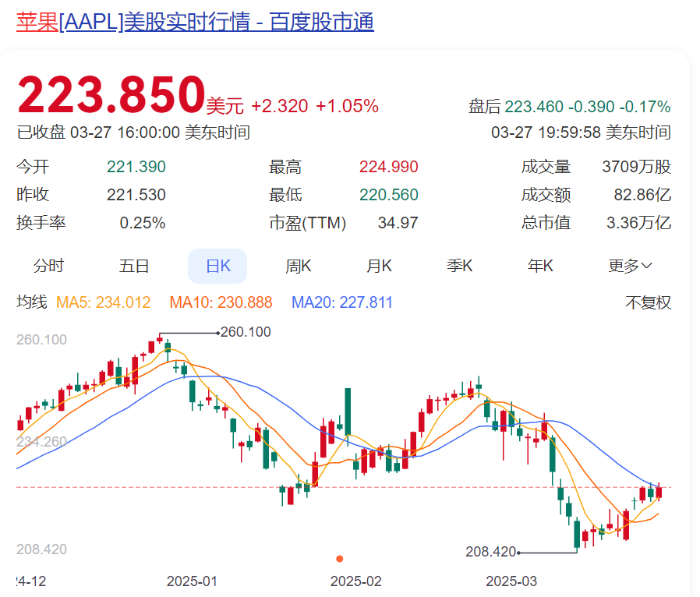Switch to the 五日 chart tab
This screenshot has width=700, height=597.
coord(133,266)
